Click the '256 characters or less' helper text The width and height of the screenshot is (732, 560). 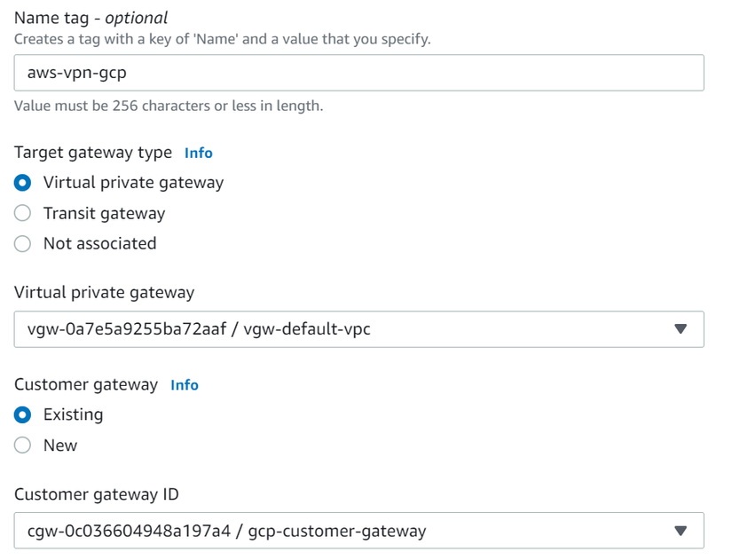169,106
